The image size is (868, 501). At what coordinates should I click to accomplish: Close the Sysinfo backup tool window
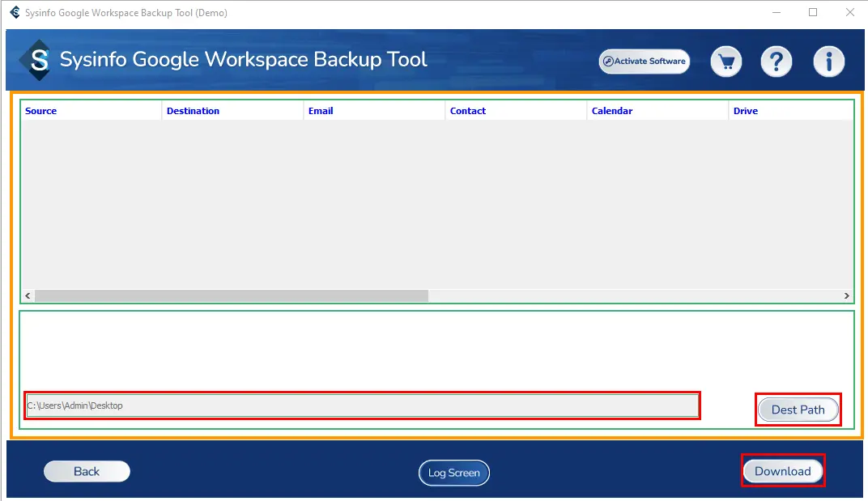tap(849, 12)
